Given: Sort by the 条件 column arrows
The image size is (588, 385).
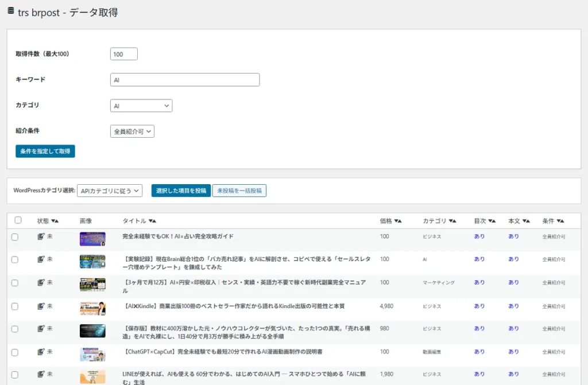Looking at the screenshot, I should coord(560,221).
